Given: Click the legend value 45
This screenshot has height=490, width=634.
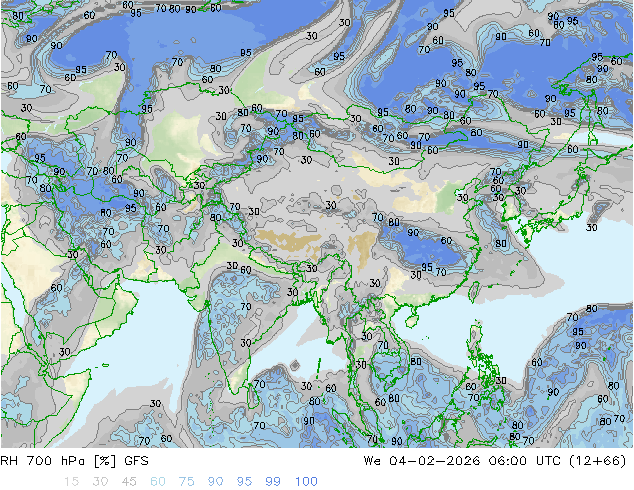Looking at the screenshot, I should tap(129, 482).
